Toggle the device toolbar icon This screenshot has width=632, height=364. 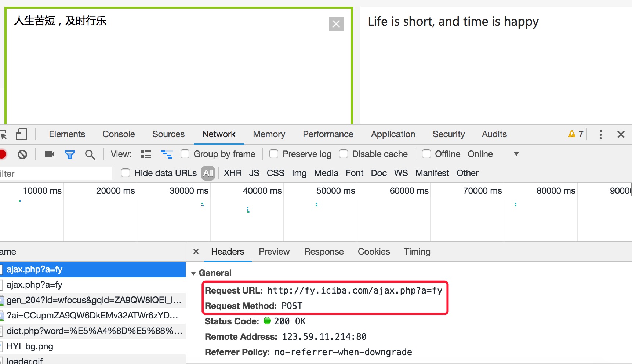pyautogui.click(x=22, y=134)
